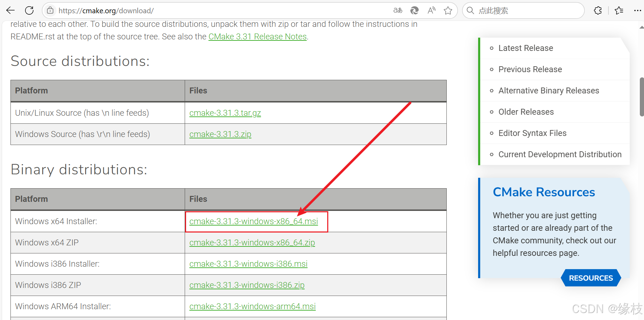The height and width of the screenshot is (320, 644).
Task: Open translate options with the aあ icon
Action: coord(397,10)
